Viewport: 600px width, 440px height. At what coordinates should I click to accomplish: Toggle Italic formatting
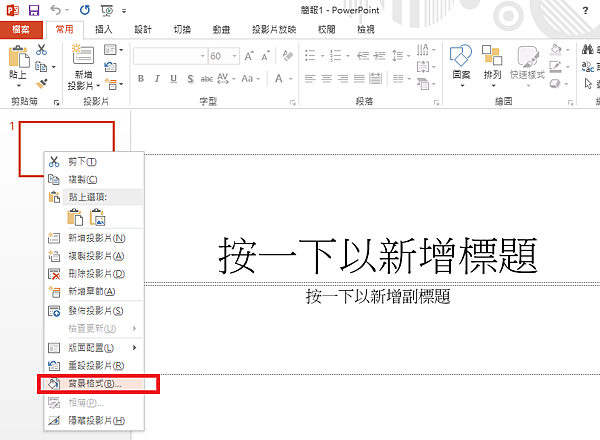point(157,78)
